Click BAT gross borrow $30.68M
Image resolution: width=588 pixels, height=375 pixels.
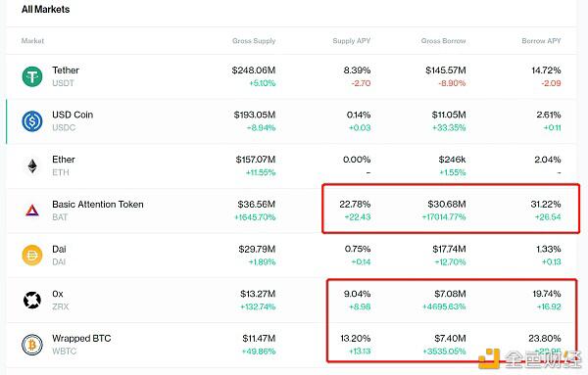[447, 205]
